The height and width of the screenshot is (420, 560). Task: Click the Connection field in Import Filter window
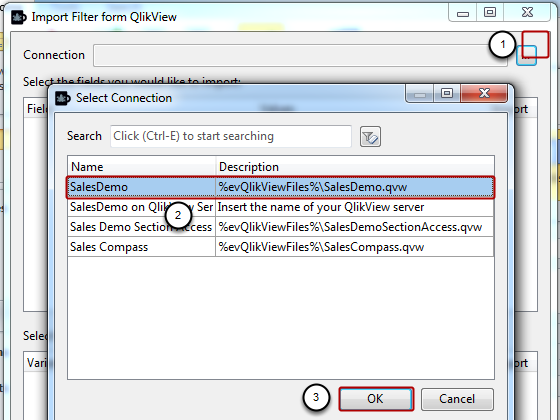point(300,55)
